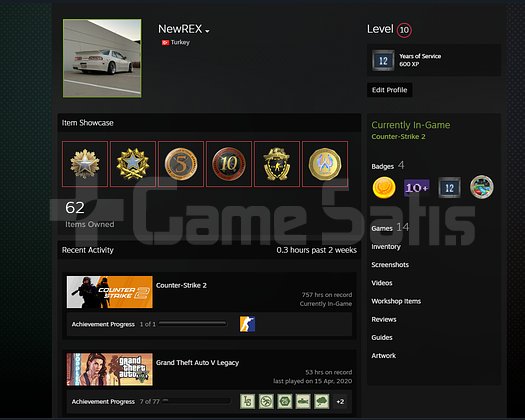This screenshot has width=525, height=420.
Task: Open the Workshop Items link
Action: 396,301
